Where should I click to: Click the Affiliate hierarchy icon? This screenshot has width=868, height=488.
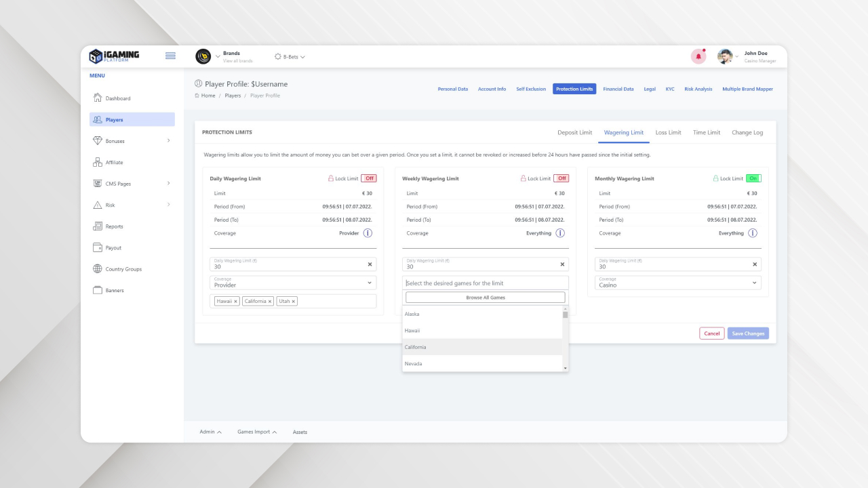(97, 162)
